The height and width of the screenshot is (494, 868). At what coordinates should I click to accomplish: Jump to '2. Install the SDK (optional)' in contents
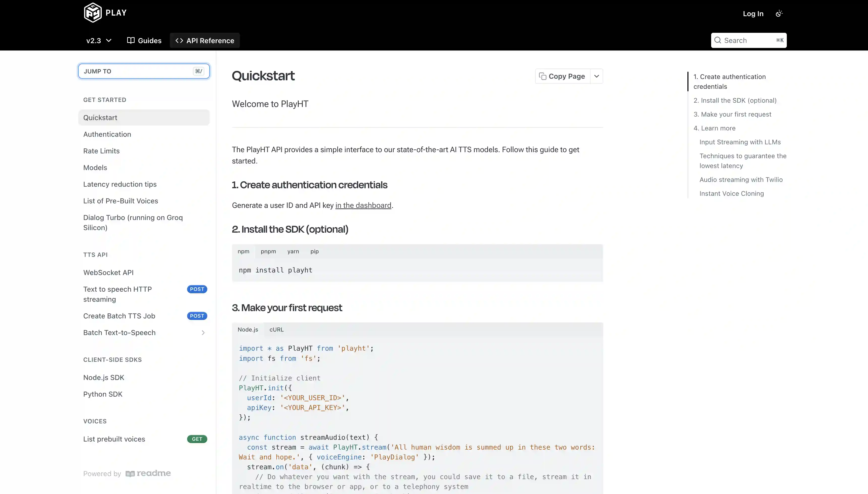735,100
